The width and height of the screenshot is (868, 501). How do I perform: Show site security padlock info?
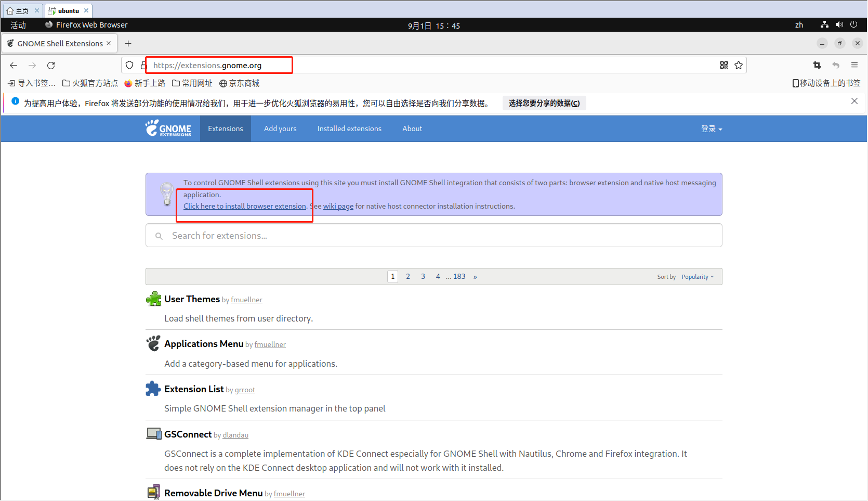point(143,65)
